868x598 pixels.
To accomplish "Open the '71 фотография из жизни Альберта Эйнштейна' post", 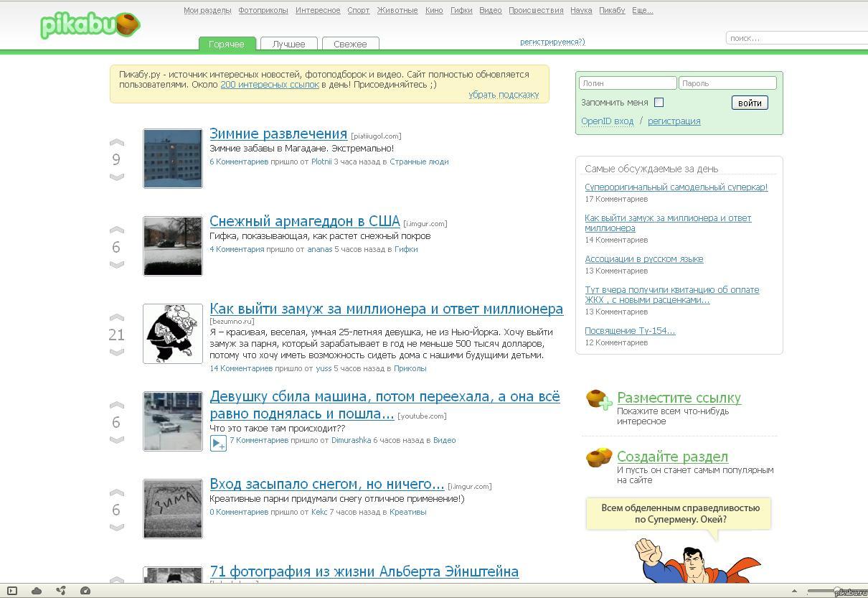I will pos(364,571).
